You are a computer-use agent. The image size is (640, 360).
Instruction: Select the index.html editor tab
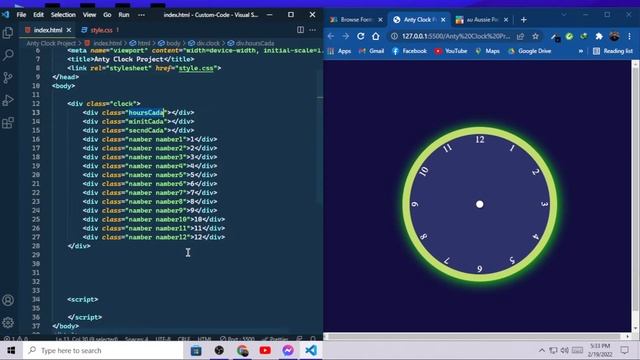click(47, 30)
